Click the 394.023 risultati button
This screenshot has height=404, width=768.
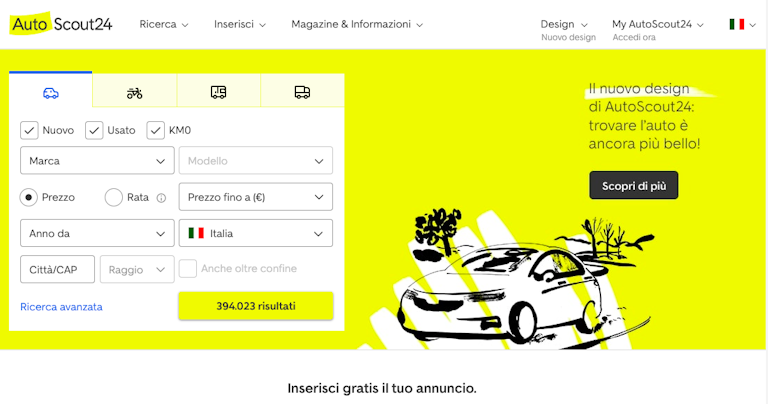pyautogui.click(x=256, y=306)
